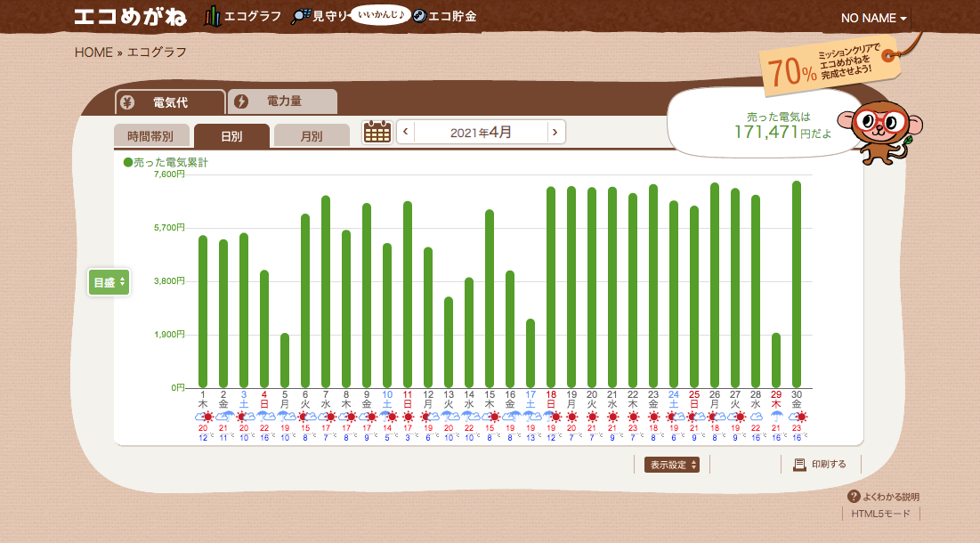980x543 pixels.
Task: Select the 時間帯別 view tab
Action: pyautogui.click(x=150, y=135)
